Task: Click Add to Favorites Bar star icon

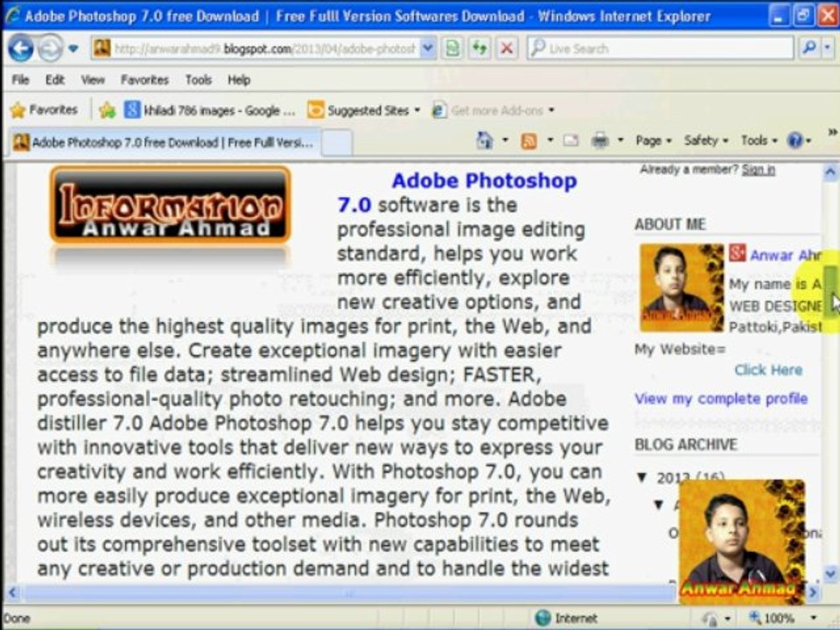Action: click(107, 110)
